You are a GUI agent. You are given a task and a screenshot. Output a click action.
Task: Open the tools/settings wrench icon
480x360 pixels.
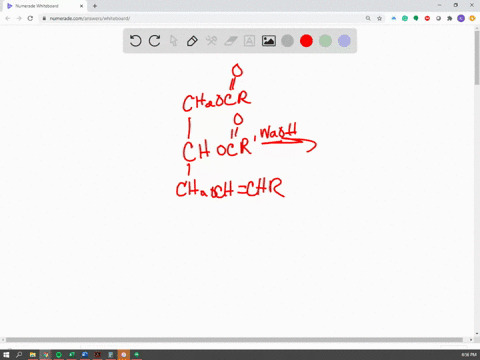(x=211, y=41)
